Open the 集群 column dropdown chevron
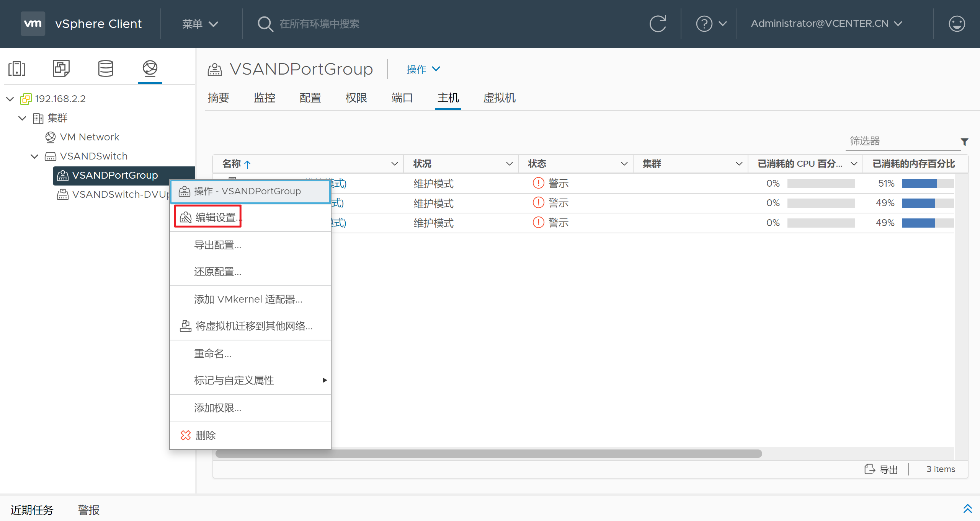Image resolution: width=980 pixels, height=521 pixels. click(739, 164)
